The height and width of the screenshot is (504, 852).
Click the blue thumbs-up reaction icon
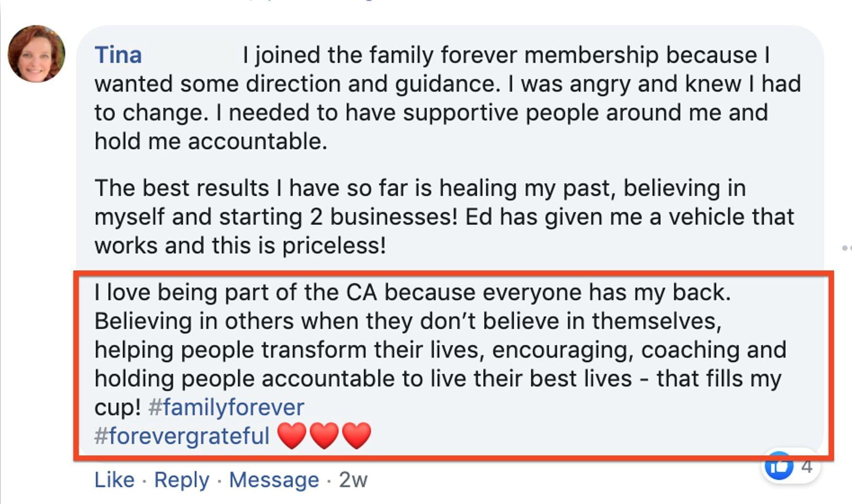[779, 466]
